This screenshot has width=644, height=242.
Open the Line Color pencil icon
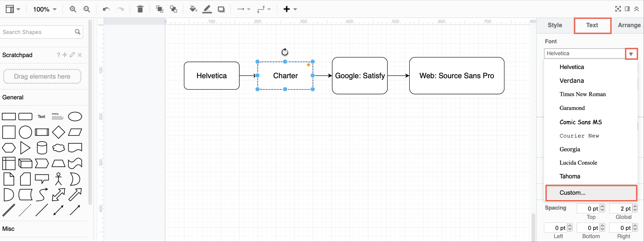click(207, 9)
